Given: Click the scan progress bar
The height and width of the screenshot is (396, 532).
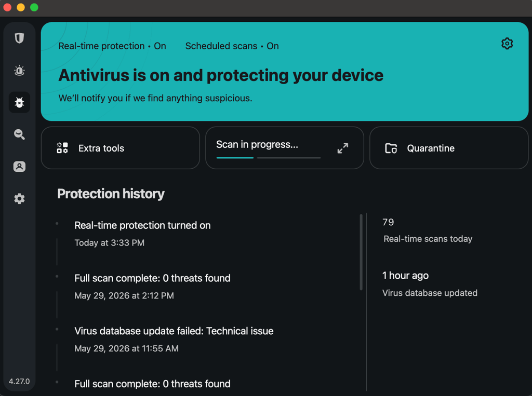Looking at the screenshot, I should coord(269,158).
